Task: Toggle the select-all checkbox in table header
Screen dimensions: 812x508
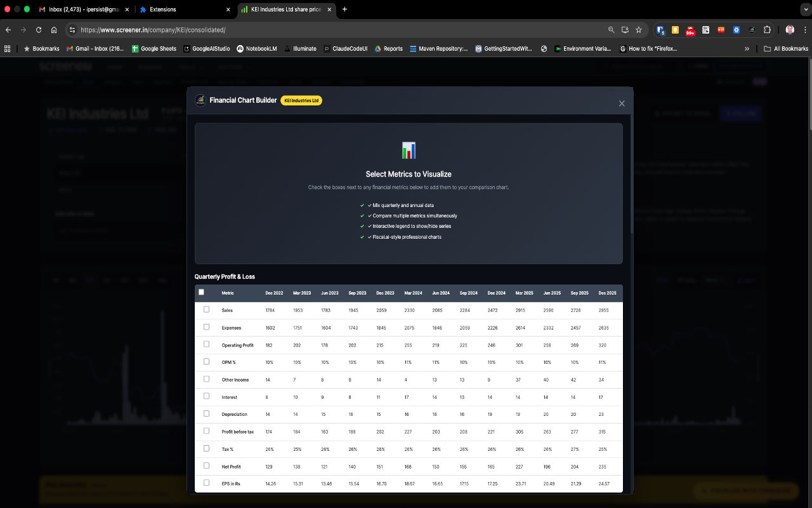Action: point(201,291)
